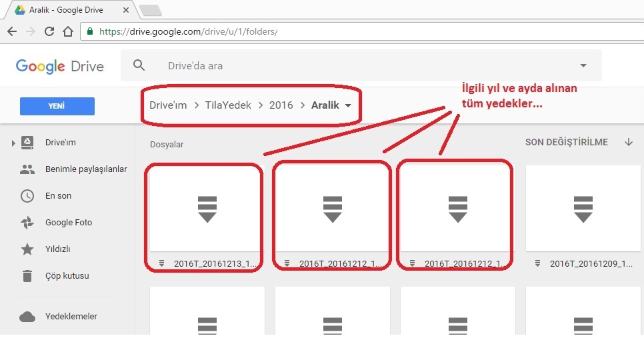This screenshot has width=644, height=350.
Task: Open a new browser tab
Action: pyautogui.click(x=151, y=10)
